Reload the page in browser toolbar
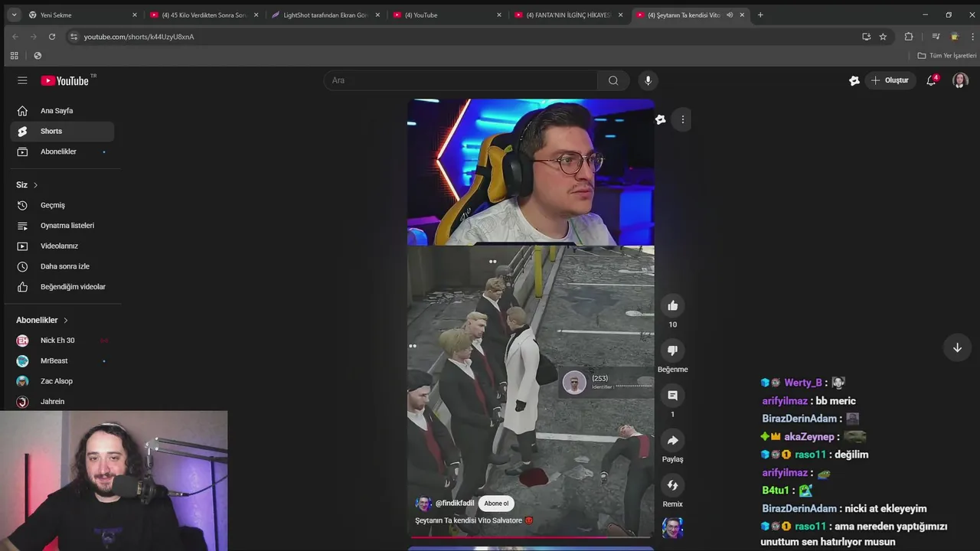 (52, 37)
